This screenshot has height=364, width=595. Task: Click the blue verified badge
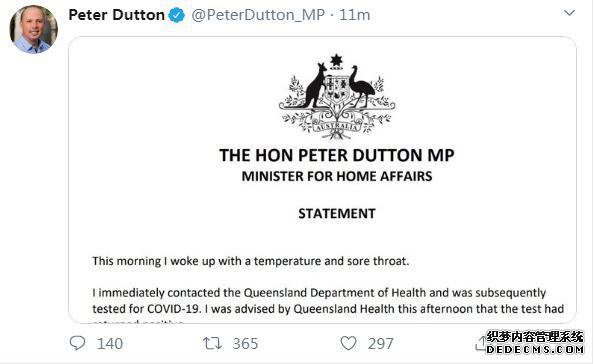[176, 15]
